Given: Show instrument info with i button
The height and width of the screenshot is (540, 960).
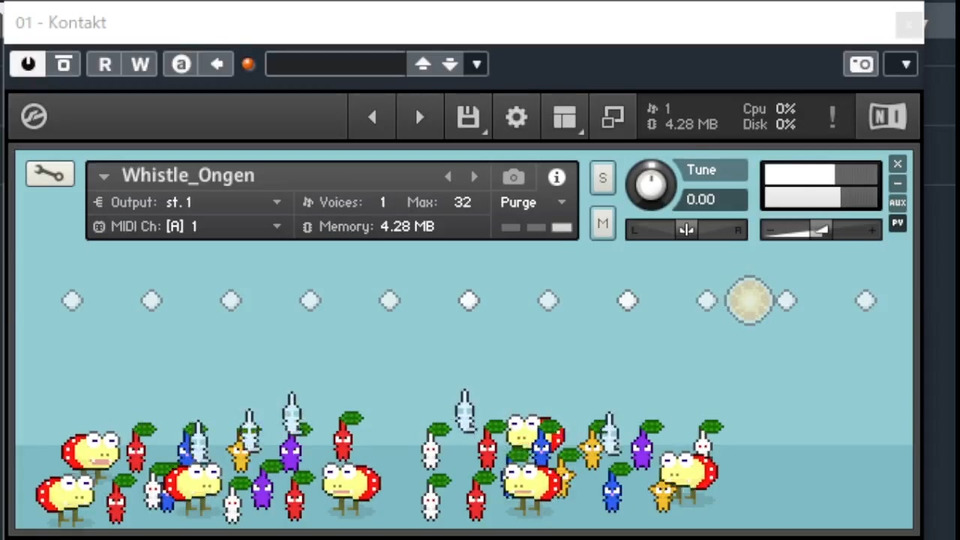Looking at the screenshot, I should coord(556,177).
